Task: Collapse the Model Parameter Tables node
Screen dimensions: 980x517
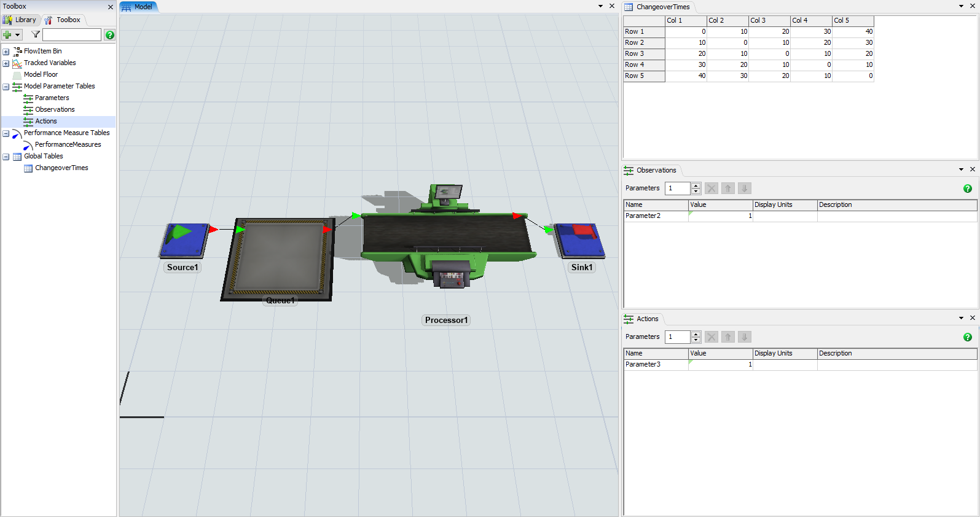Action: 6,87
